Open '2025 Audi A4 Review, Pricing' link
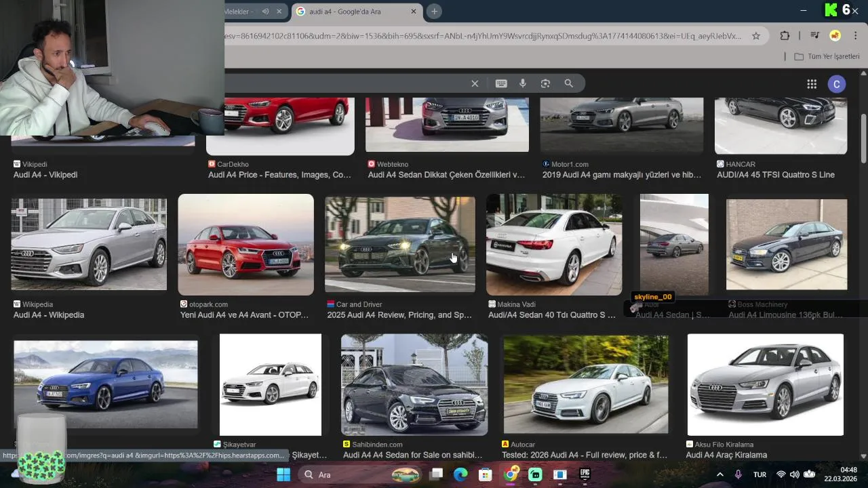 click(399, 315)
